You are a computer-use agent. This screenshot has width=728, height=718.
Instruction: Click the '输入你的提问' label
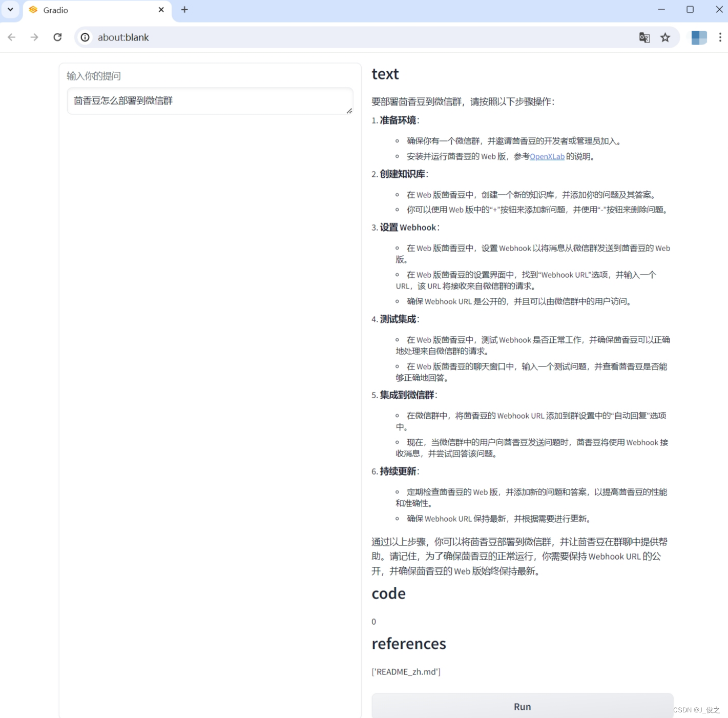(94, 76)
